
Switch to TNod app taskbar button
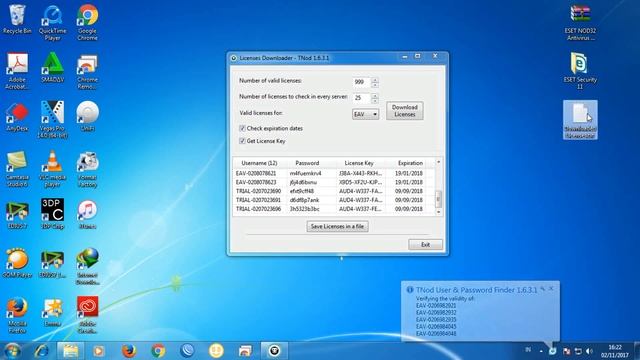click(x=274, y=351)
